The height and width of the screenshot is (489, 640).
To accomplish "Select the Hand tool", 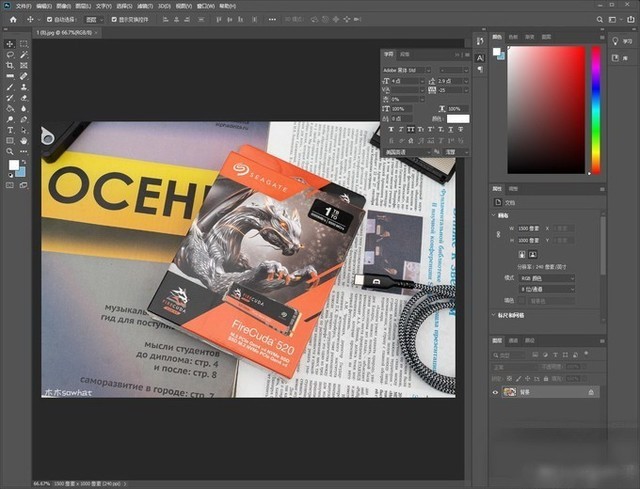I will coord(24,141).
